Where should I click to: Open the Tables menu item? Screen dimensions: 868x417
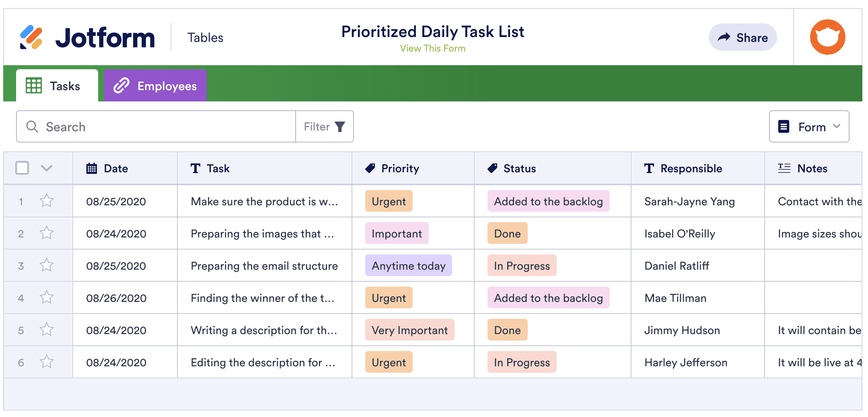[205, 38]
